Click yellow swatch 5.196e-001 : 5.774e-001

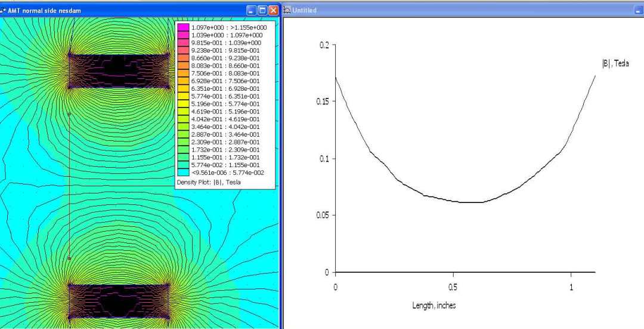[x=183, y=104]
